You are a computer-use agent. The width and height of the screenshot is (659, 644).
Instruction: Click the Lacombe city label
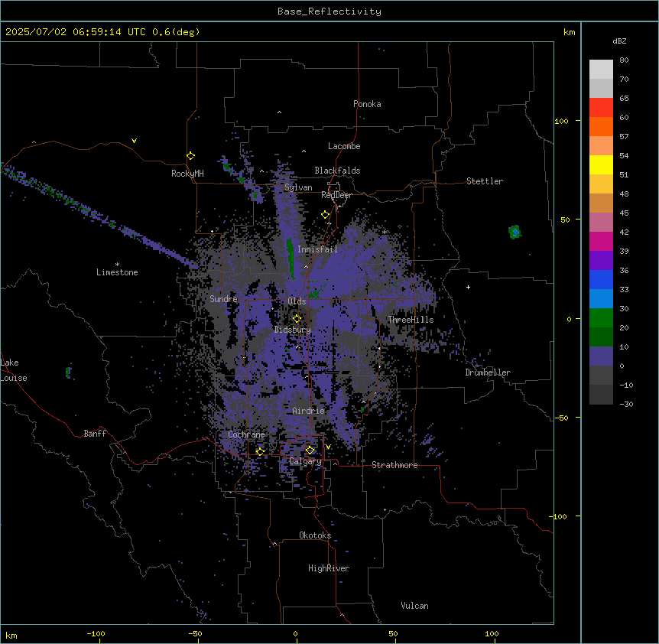tap(344, 146)
